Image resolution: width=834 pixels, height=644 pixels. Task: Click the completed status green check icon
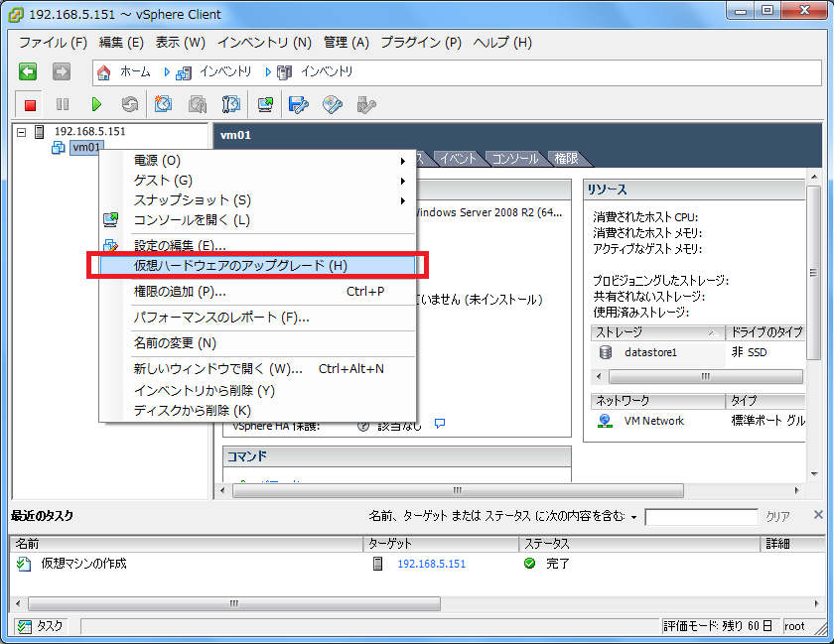pos(529,564)
